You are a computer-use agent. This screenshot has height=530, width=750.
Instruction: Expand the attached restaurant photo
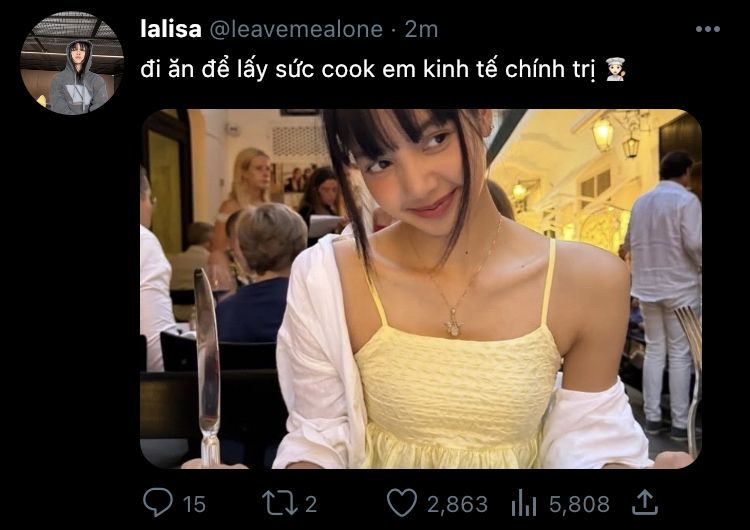click(x=421, y=289)
